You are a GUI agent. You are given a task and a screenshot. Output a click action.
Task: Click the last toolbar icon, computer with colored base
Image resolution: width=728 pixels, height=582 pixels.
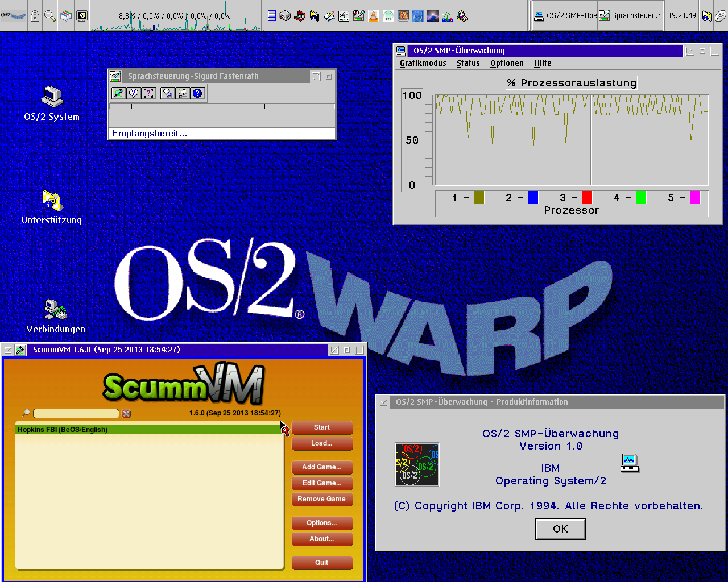(x=462, y=16)
